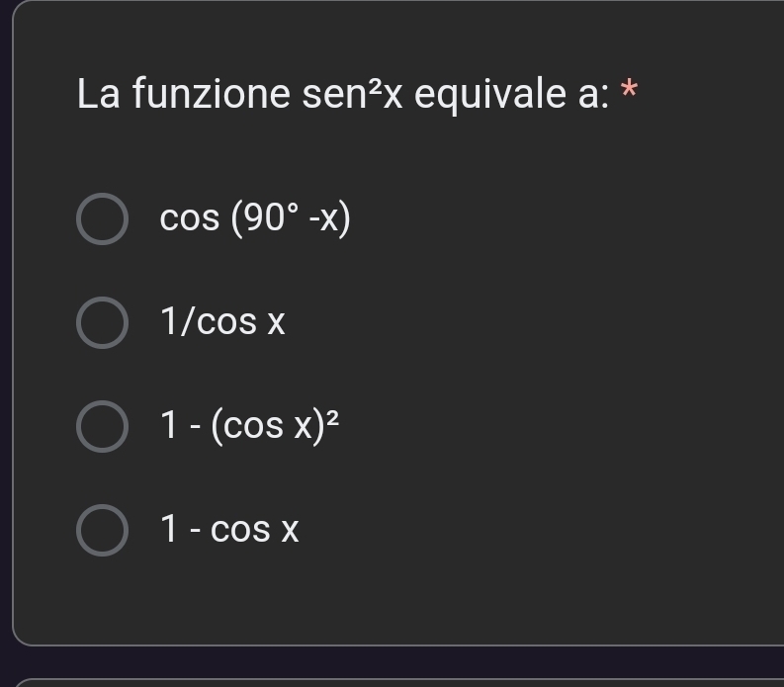Screen dimensions: 784x687
Task: Tap the answer text 1 - cos x
Action: (229, 530)
